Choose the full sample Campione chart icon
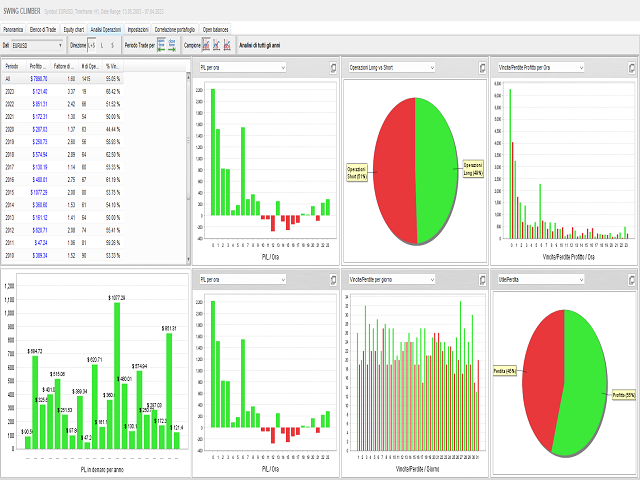Screen dimensions: 640x480 pyautogui.click(x=206, y=45)
